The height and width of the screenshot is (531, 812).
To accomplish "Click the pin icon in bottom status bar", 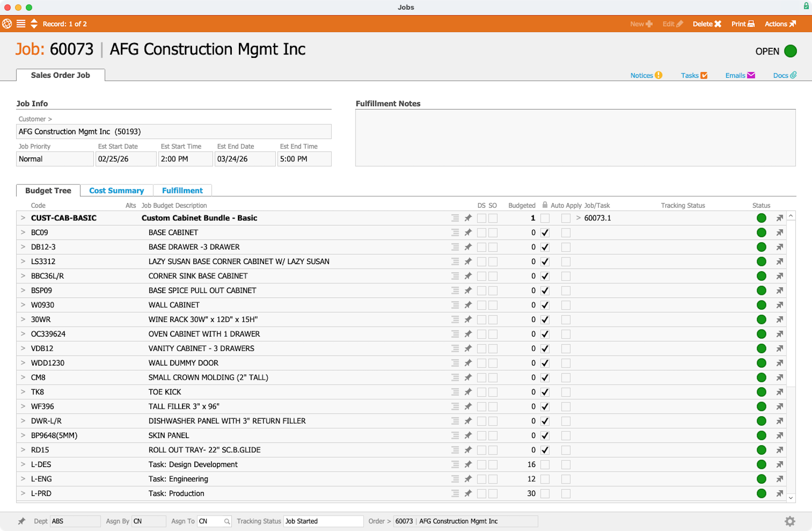I will click(x=22, y=521).
